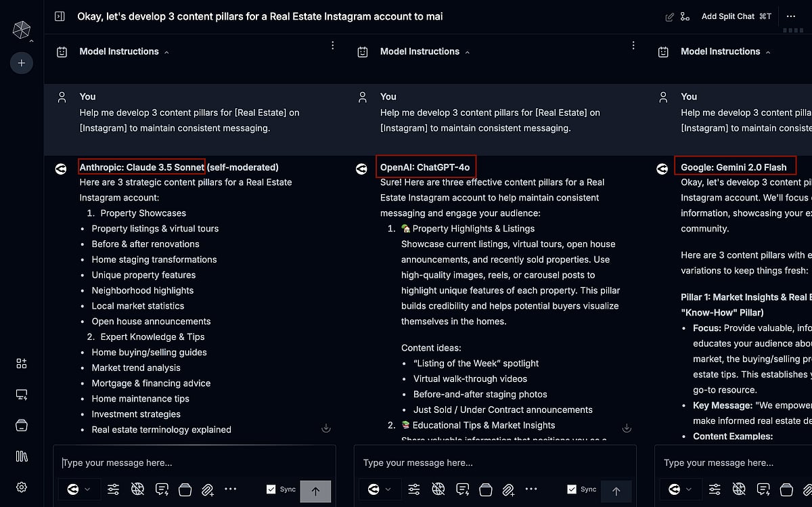Viewport: 812px width, 507px height.
Task: Toggle web search globe icon in first chat
Action: [138, 489]
